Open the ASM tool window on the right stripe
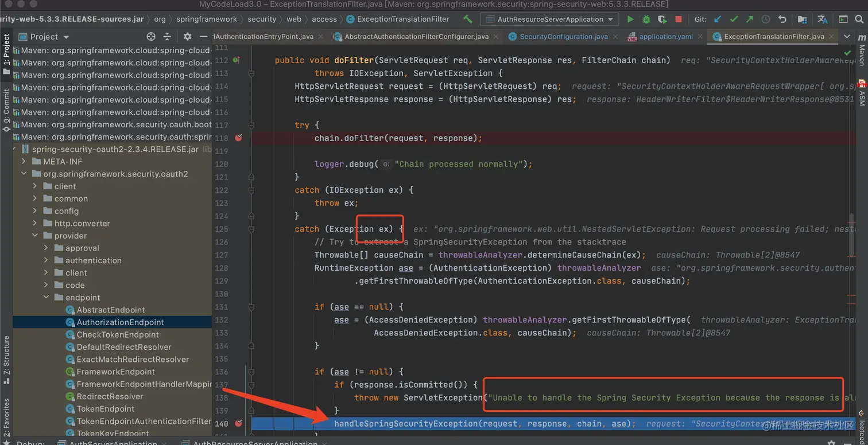Screen dimensions: 868x445 click(x=862, y=95)
